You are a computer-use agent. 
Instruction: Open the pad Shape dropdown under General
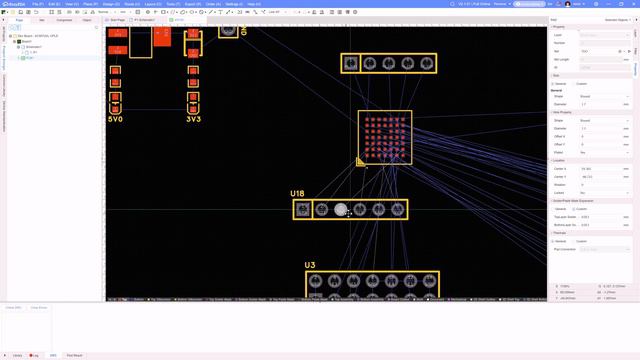tap(605, 96)
